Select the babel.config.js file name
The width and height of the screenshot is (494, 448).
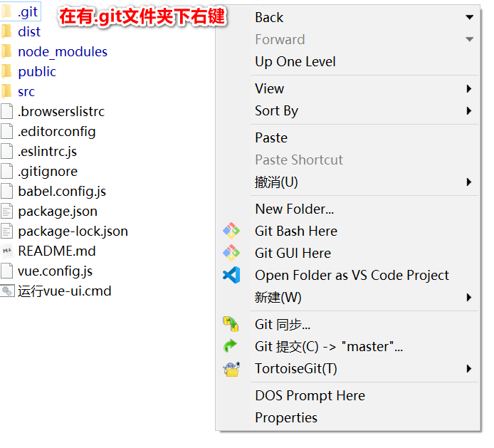(x=62, y=192)
